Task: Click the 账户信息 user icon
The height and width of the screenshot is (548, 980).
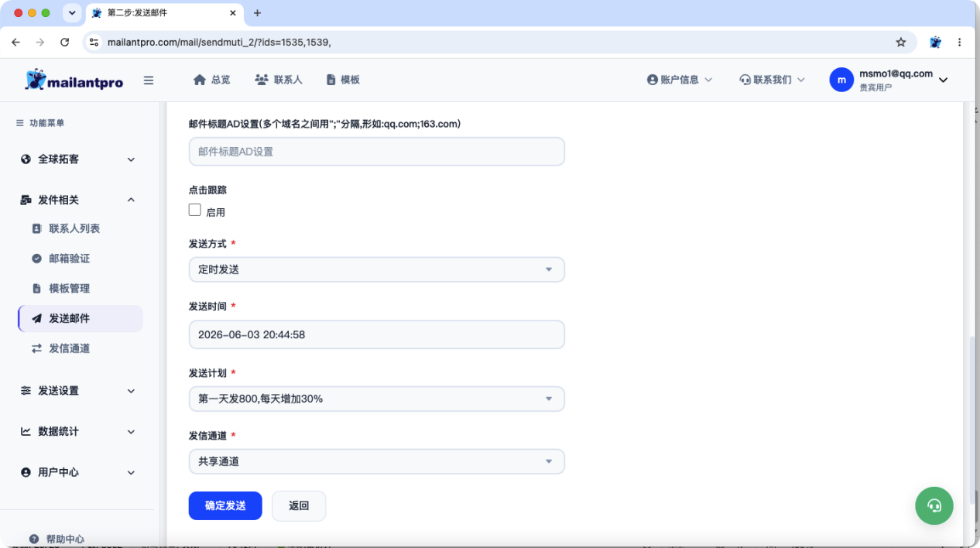Action: pyautogui.click(x=652, y=80)
